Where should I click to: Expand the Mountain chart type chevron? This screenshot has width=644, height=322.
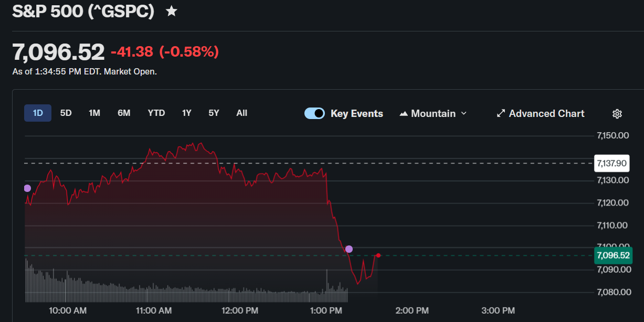point(463,113)
